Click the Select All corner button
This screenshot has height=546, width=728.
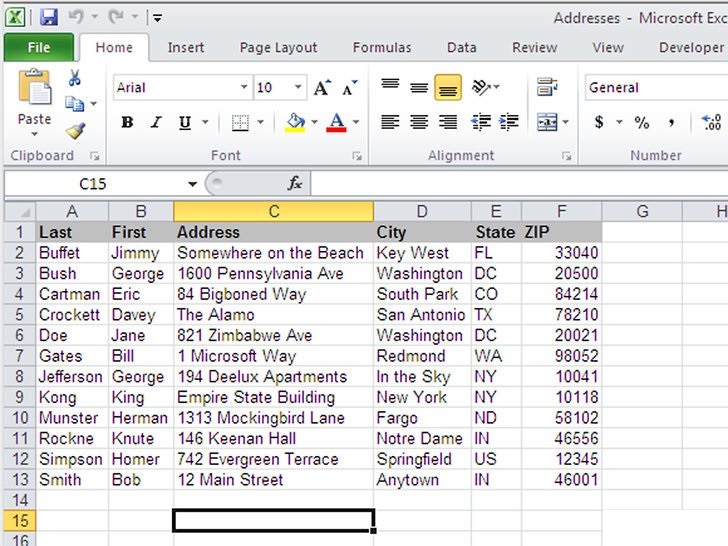pos(20,212)
